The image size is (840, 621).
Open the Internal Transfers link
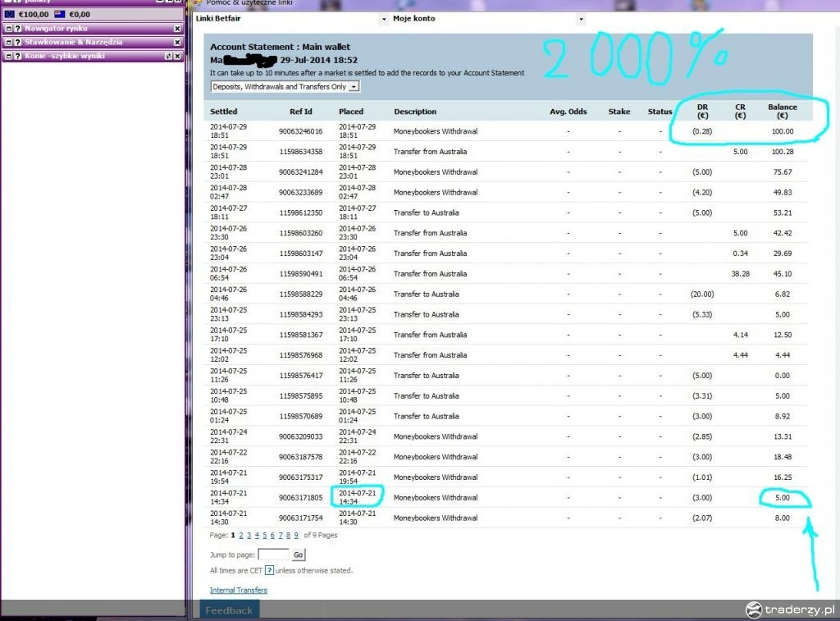239,591
